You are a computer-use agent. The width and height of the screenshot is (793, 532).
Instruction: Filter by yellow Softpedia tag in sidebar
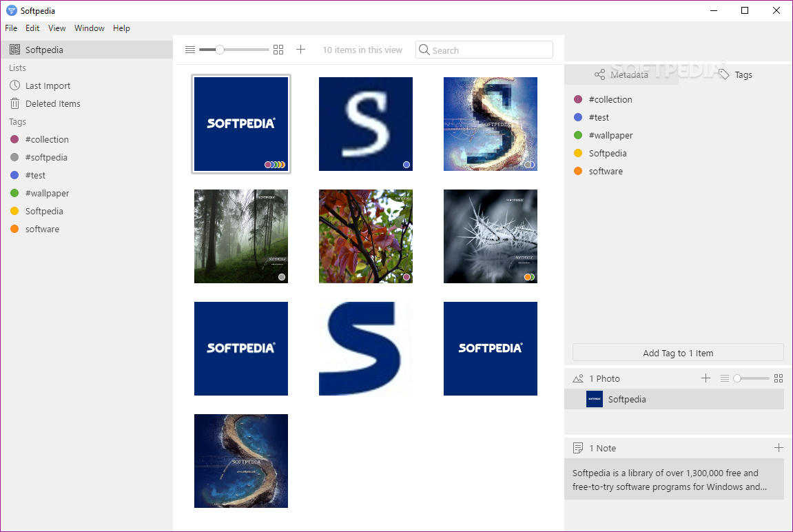click(87, 212)
